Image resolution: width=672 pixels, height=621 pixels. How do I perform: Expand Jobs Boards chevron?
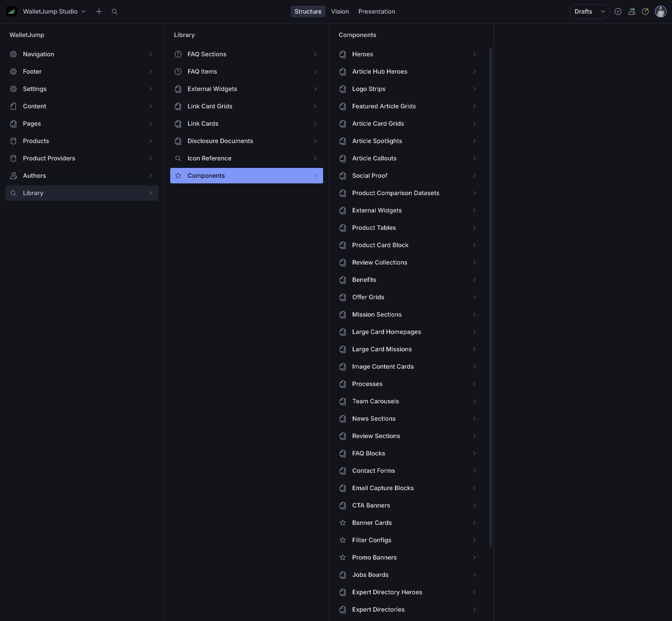[x=474, y=575]
